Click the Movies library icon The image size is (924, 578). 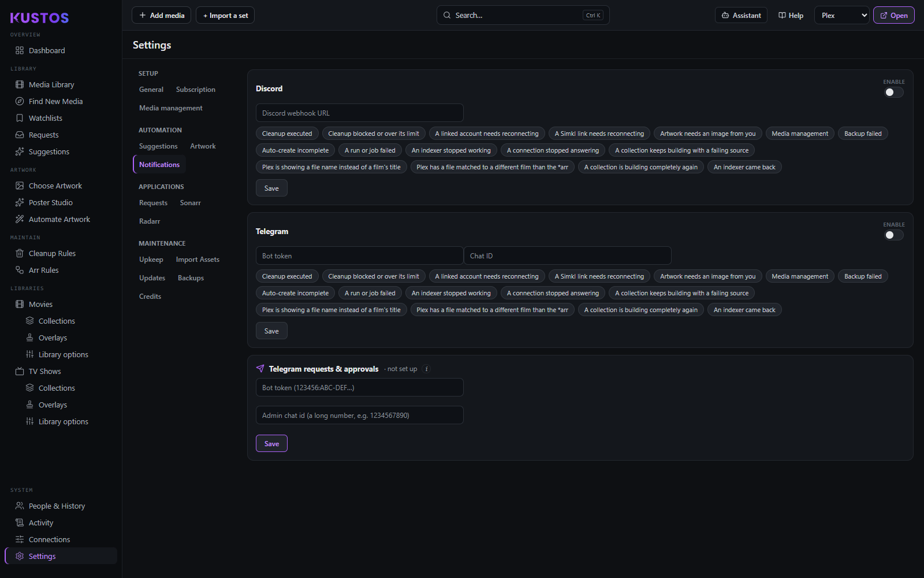click(20, 304)
